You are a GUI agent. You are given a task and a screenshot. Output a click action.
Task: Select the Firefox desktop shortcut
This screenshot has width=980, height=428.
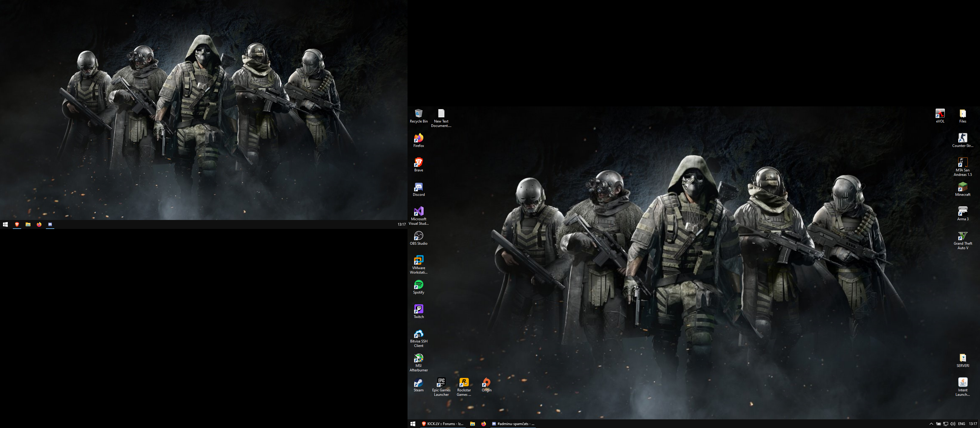[419, 140]
